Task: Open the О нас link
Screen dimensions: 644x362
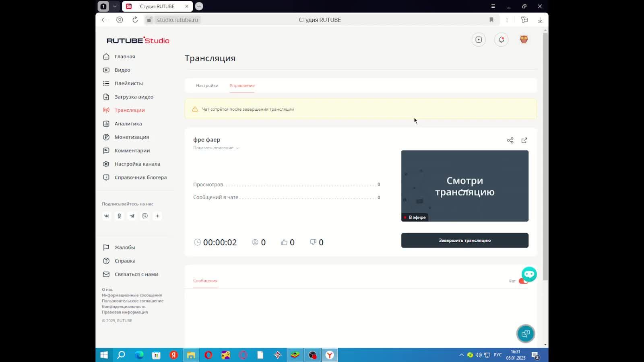Action: 107,290
